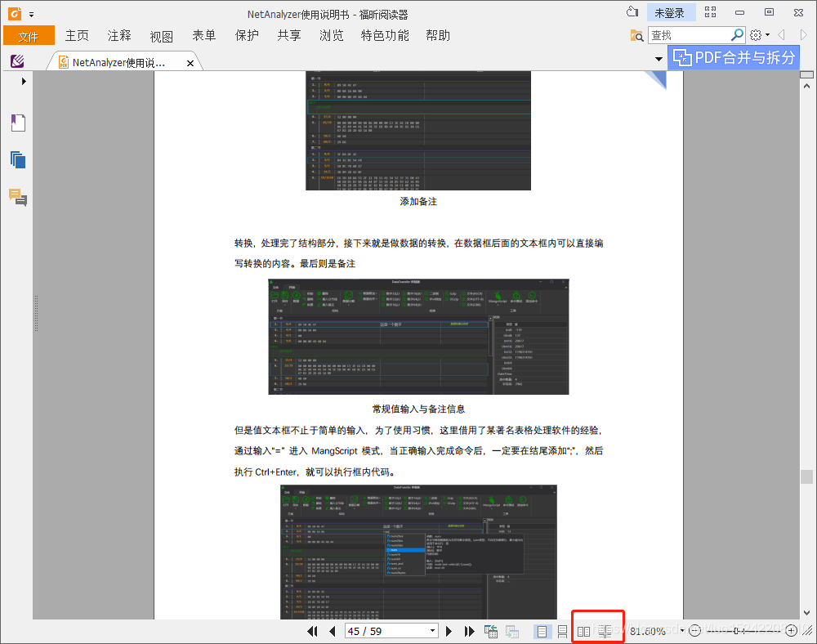Go to the next page
This screenshot has width=817, height=644.
click(x=449, y=631)
